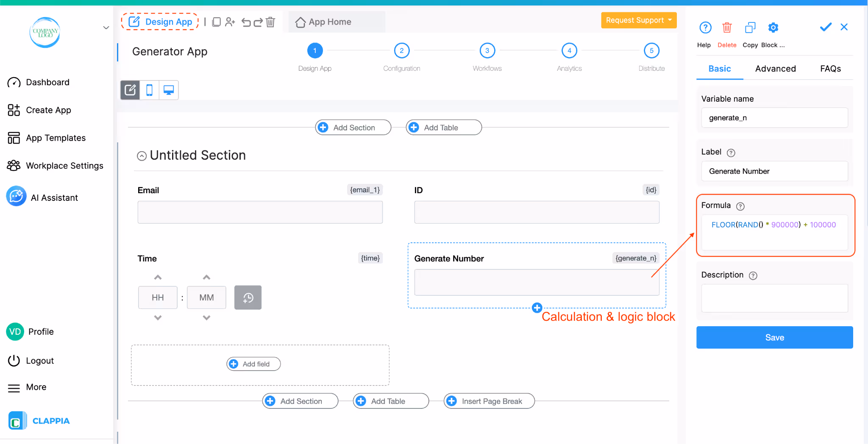This screenshot has height=444, width=868.
Task: Click Insert Page Break
Action: click(489, 401)
